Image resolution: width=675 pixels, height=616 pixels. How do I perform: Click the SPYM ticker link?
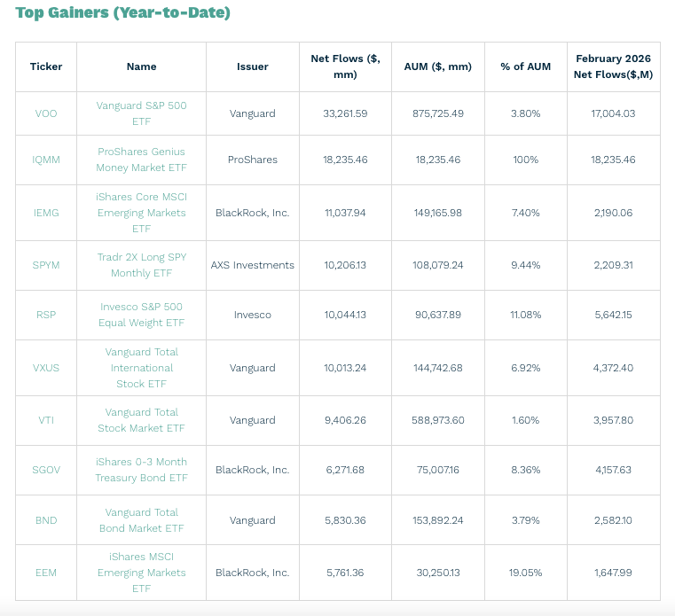[x=46, y=265]
